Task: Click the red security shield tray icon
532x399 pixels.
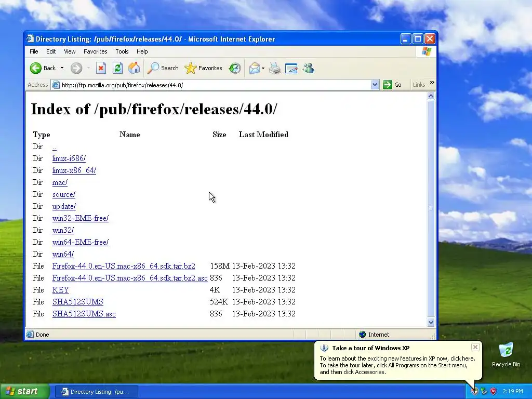Action: pos(493,391)
